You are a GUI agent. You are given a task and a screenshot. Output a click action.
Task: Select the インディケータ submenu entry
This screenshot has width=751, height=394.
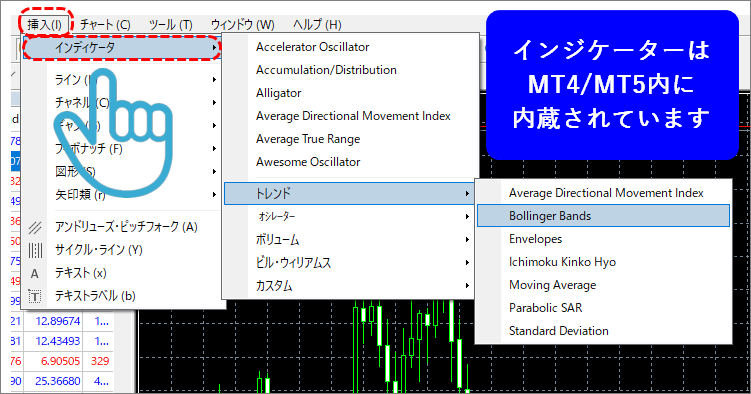pos(122,47)
